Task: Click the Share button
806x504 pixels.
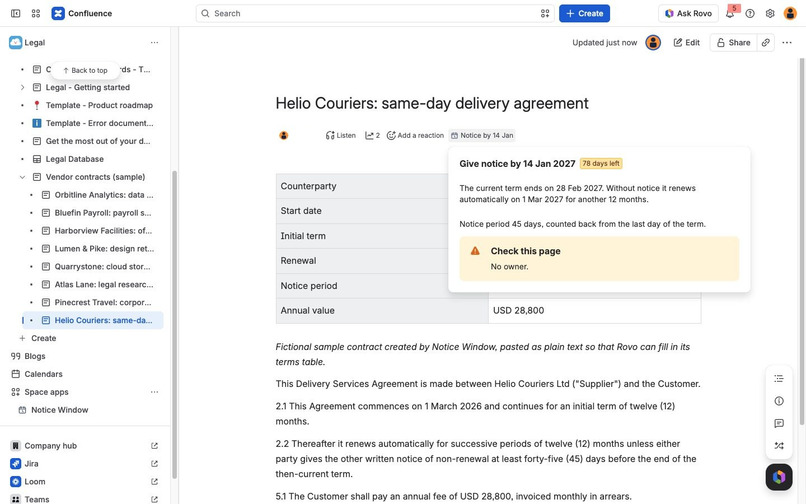Action: click(734, 43)
